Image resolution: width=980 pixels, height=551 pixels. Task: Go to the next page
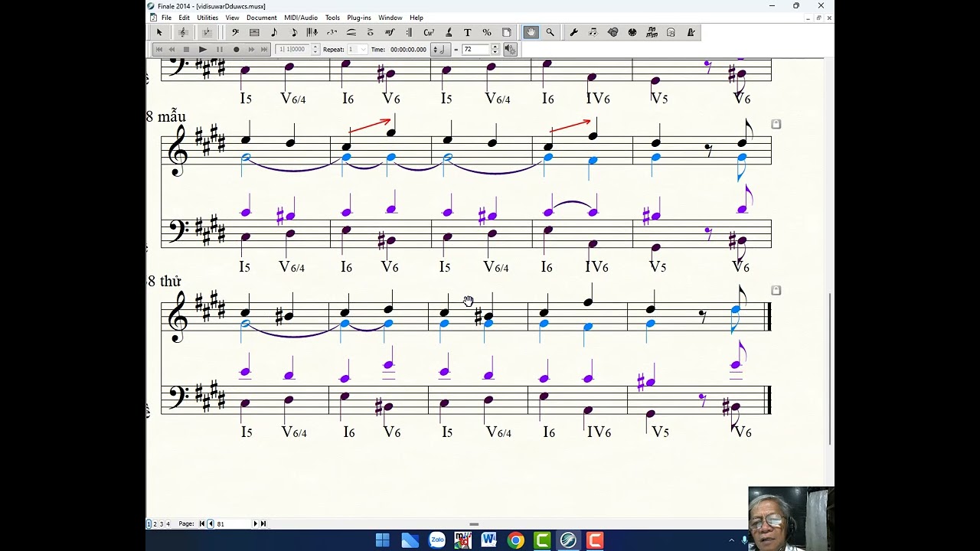255,523
